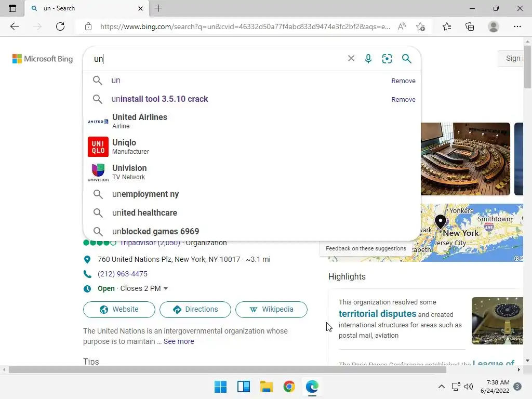Click the vertical scrollbar thumb
The height and width of the screenshot is (399, 532).
point(528,66)
